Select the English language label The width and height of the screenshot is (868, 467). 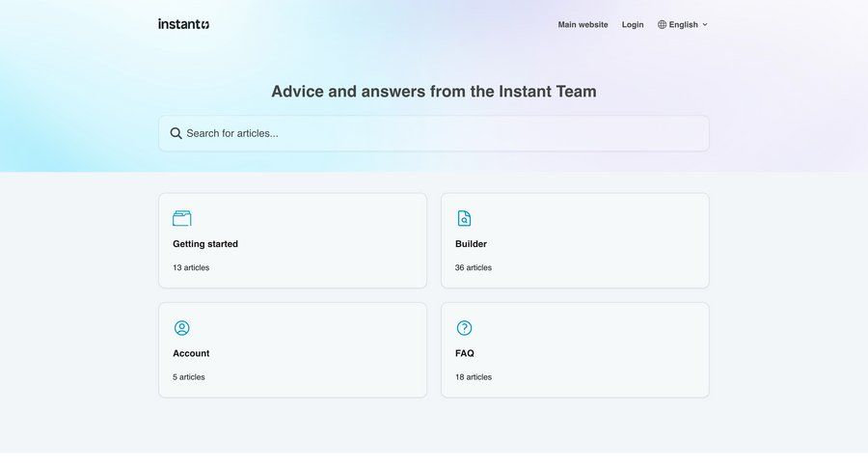click(x=683, y=24)
